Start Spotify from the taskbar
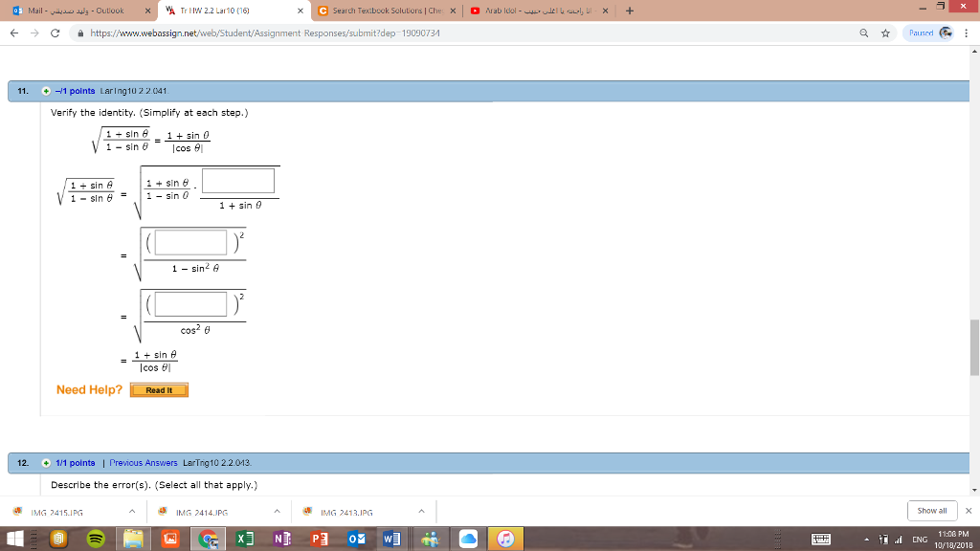Viewport: 980px width, 551px height. tap(96, 539)
